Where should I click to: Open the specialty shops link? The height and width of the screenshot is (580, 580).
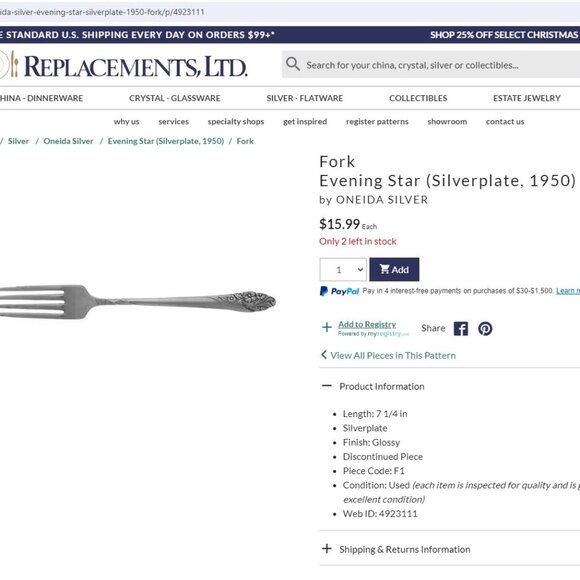(x=236, y=122)
